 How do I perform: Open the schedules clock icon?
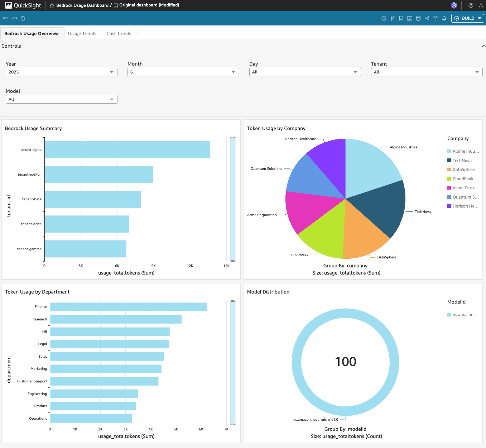click(384, 18)
